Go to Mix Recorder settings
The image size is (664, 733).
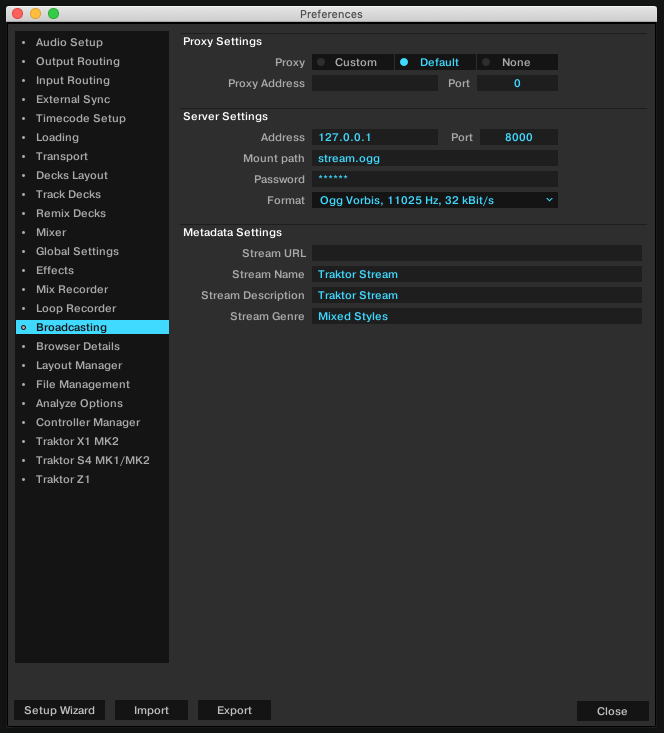pos(92,289)
